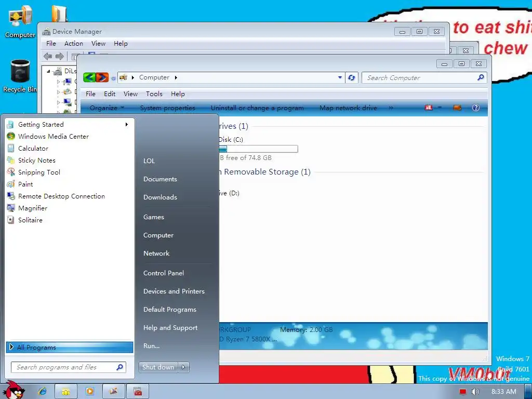The width and height of the screenshot is (532, 399).
Task: Go back with green Explorer arrow
Action: pos(89,78)
